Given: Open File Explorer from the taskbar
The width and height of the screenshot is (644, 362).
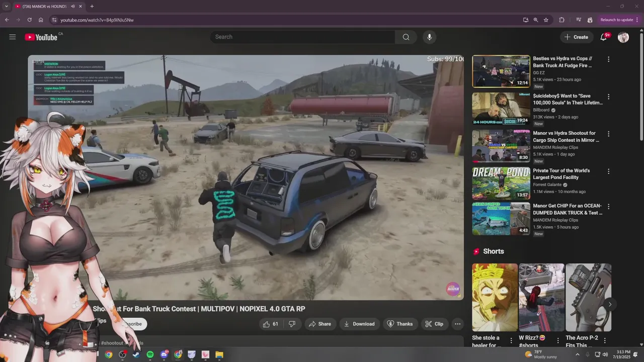Looking at the screenshot, I should 219,354.
